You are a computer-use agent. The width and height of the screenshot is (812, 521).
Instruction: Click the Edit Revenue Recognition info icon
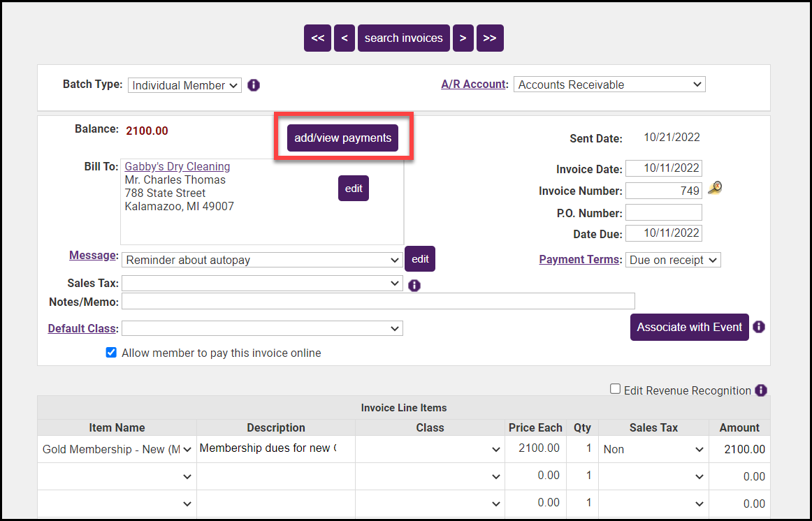[x=761, y=390]
